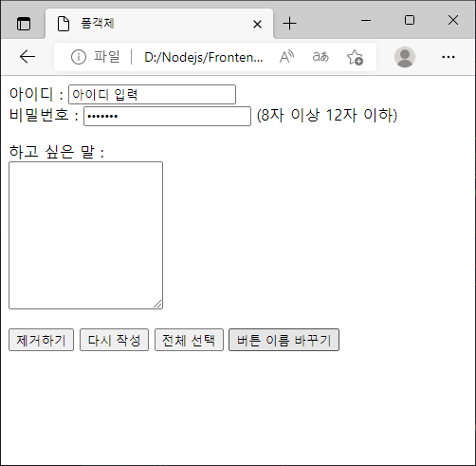
Task: Open a new tab with plus button
Action: (289, 24)
